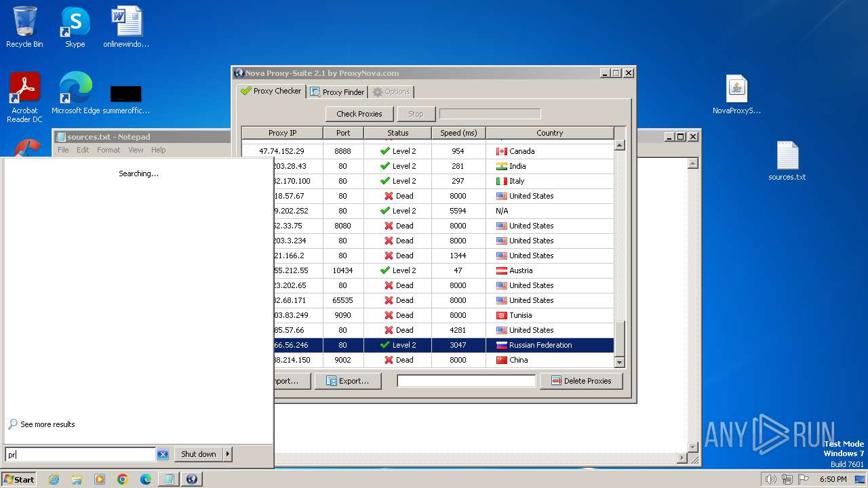This screenshot has width=868, height=488.
Task: Click the Start menu search field
Action: pyautogui.click(x=81, y=454)
